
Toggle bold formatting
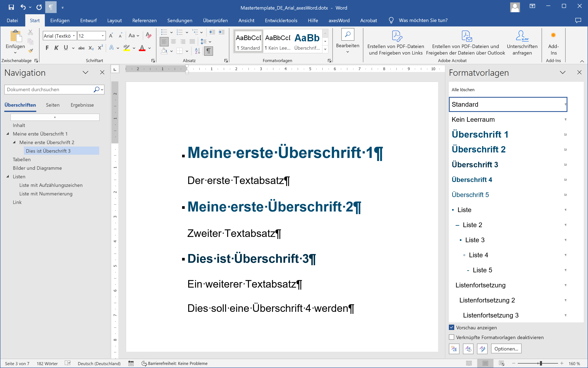(x=47, y=48)
